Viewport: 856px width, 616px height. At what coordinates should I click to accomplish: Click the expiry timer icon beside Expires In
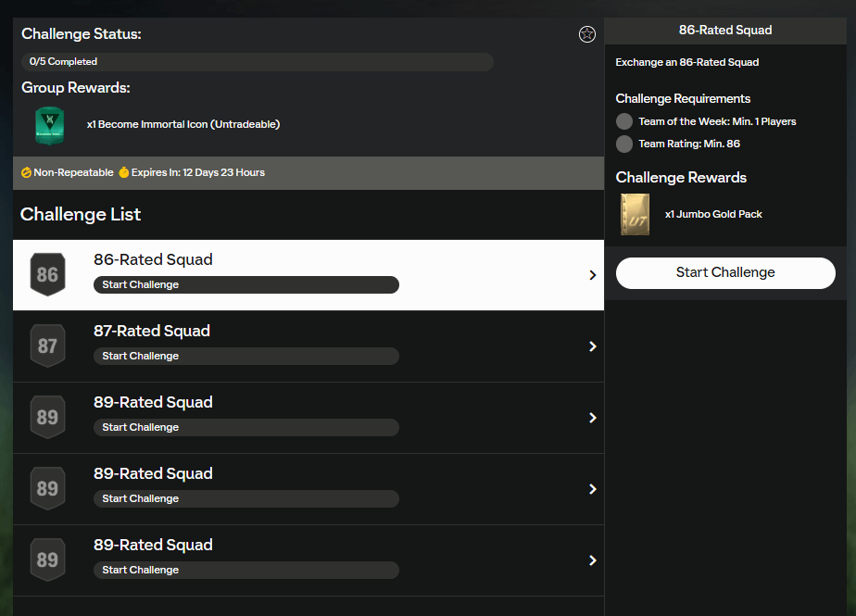124,173
